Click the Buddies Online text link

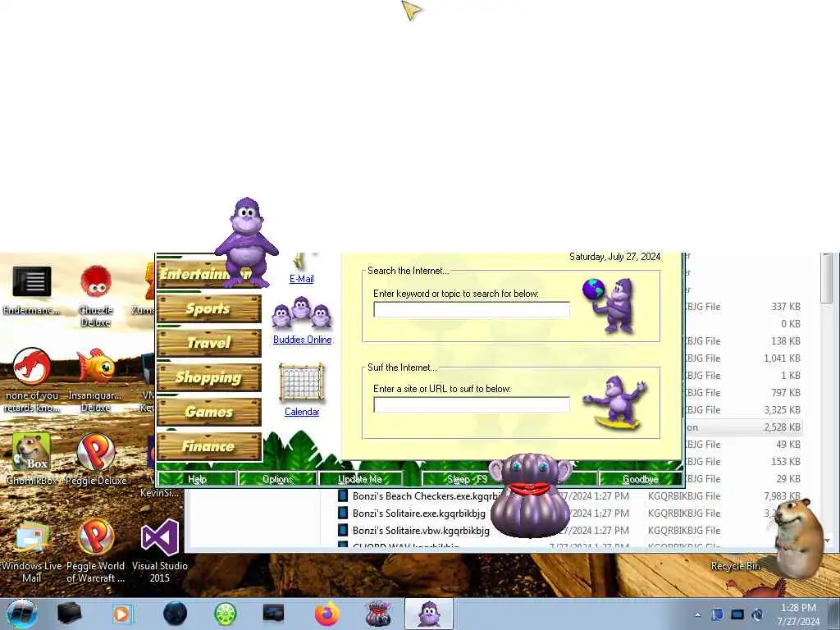302,340
